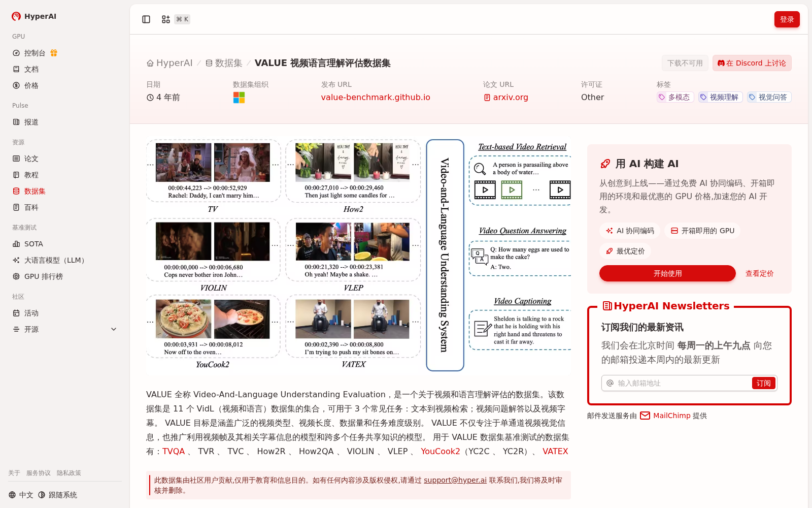This screenshot has width=812, height=508.
Task: Click the AI 协同编码 chip
Action: click(630, 231)
